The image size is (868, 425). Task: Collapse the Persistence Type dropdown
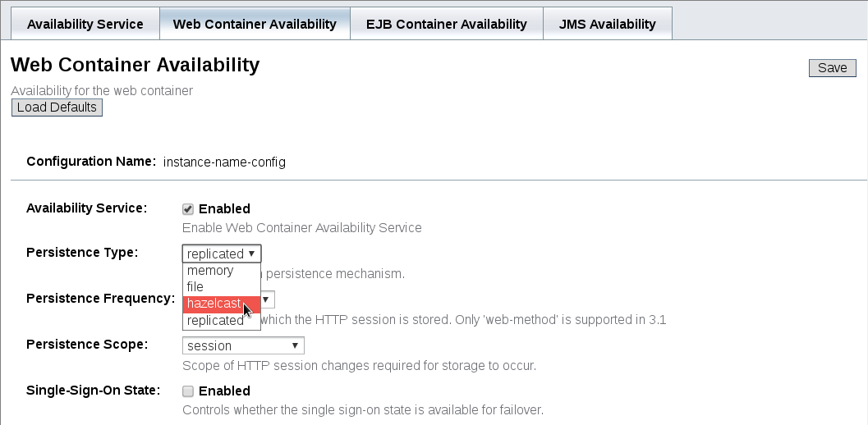(222, 254)
